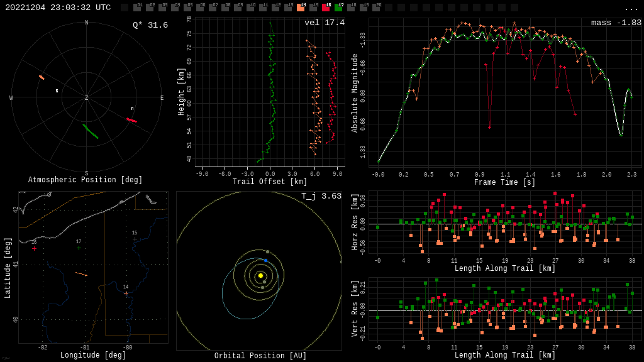Toggle the red station 16 indicator

click(x=326, y=8)
